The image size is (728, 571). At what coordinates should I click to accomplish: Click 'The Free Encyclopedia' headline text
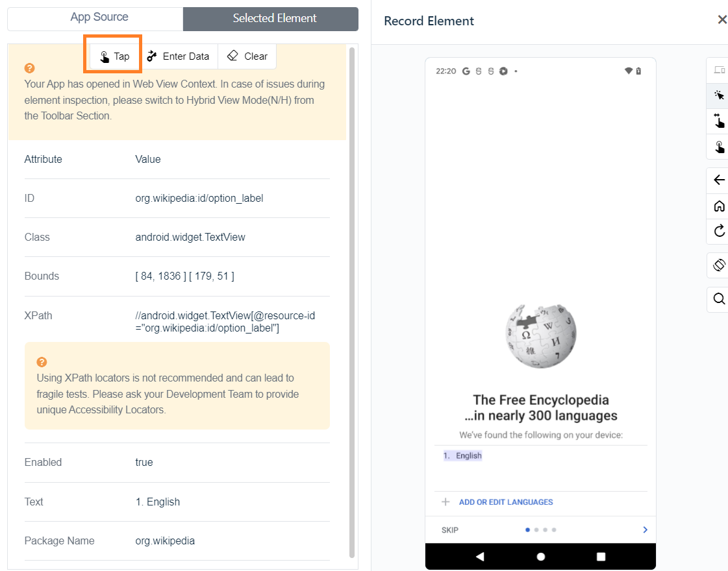[541, 400]
